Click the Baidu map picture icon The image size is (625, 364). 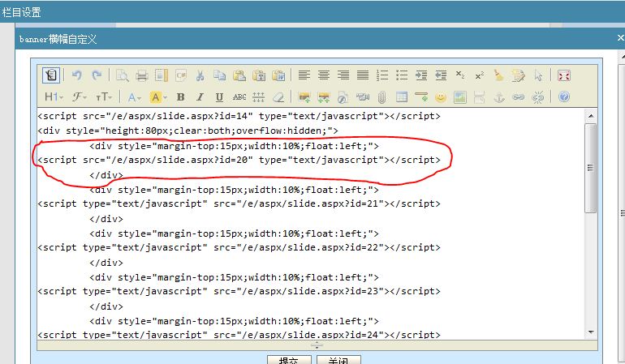click(x=460, y=96)
